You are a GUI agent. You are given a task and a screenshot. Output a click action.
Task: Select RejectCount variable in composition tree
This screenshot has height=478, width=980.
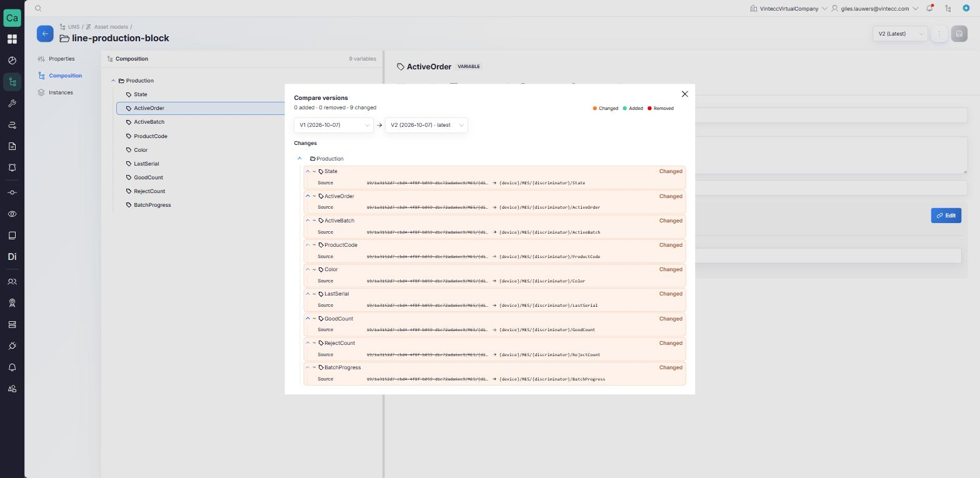click(x=149, y=191)
